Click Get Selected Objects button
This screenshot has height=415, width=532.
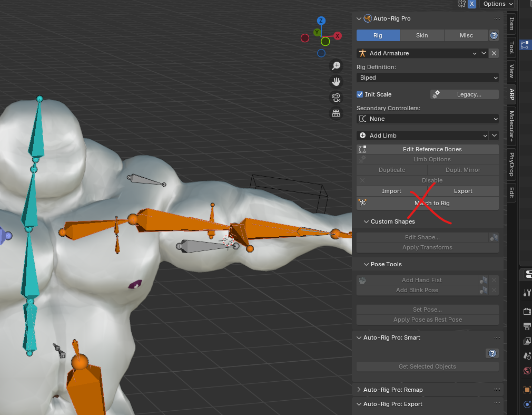point(428,366)
